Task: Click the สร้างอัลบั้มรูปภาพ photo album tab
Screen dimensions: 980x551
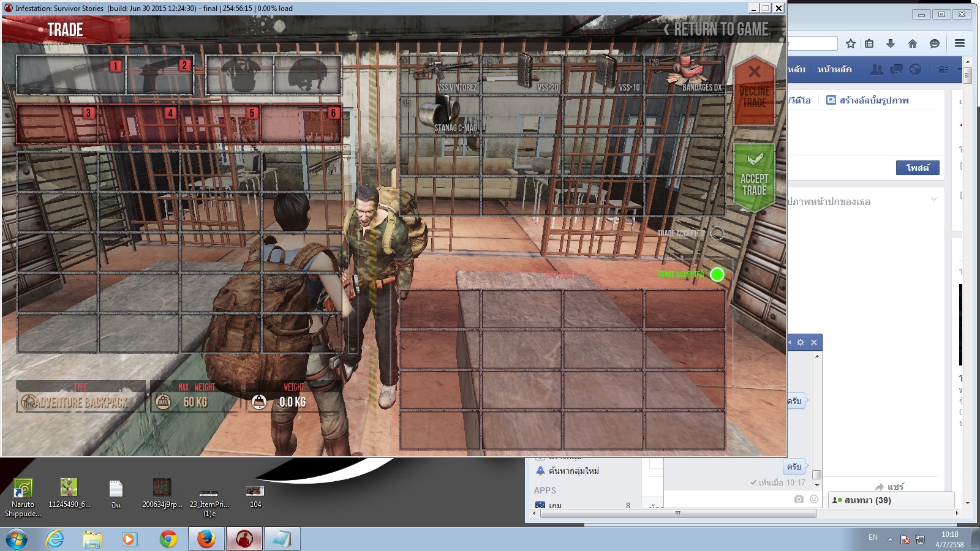Action: pyautogui.click(x=867, y=100)
